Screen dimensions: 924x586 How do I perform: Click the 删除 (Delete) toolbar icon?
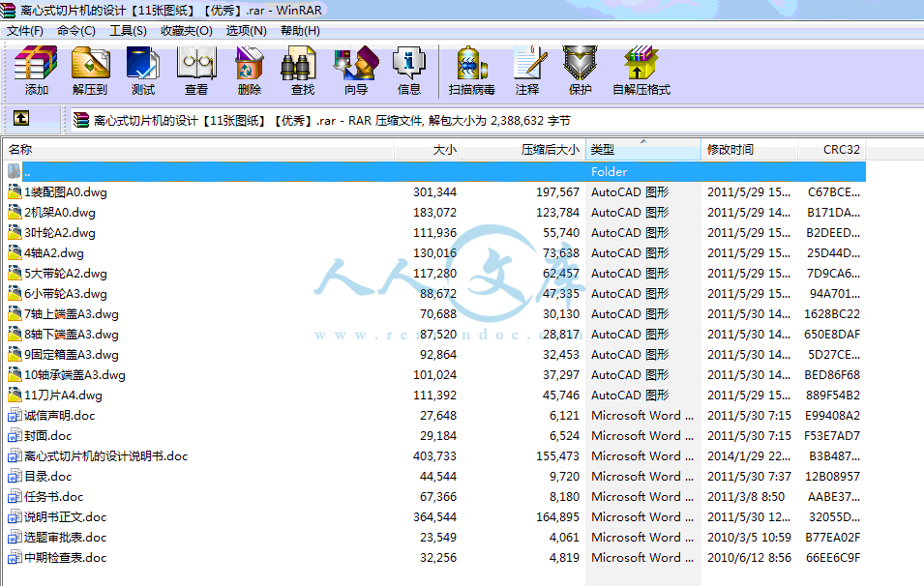pyautogui.click(x=250, y=63)
